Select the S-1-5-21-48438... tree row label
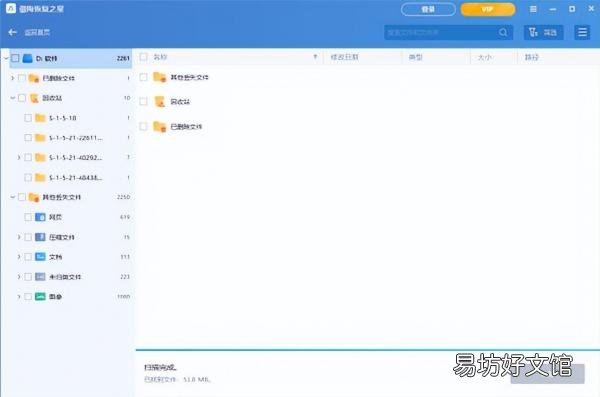Image resolution: width=600 pixels, height=397 pixels. (x=76, y=178)
